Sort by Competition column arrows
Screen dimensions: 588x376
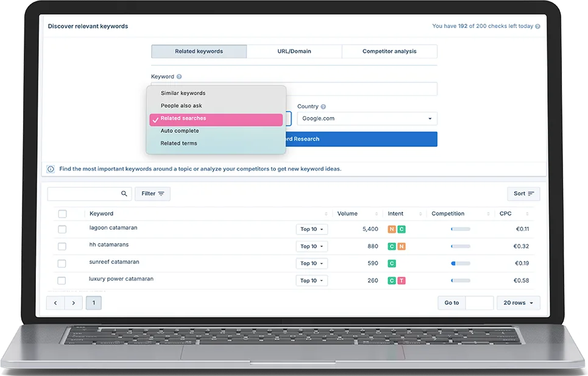point(488,214)
